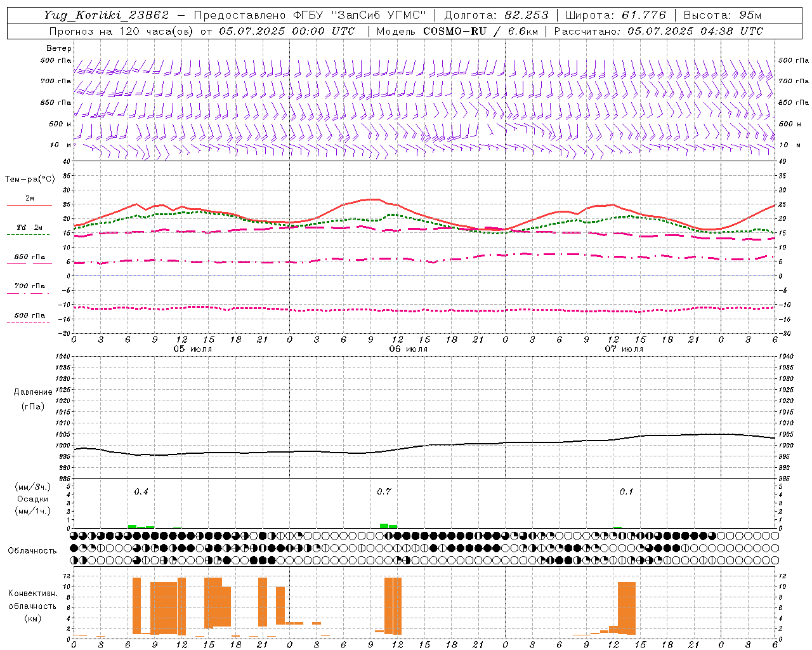
Task: Click the forecast text Прогноз на 120 часа(ов)
Action: coord(122,31)
